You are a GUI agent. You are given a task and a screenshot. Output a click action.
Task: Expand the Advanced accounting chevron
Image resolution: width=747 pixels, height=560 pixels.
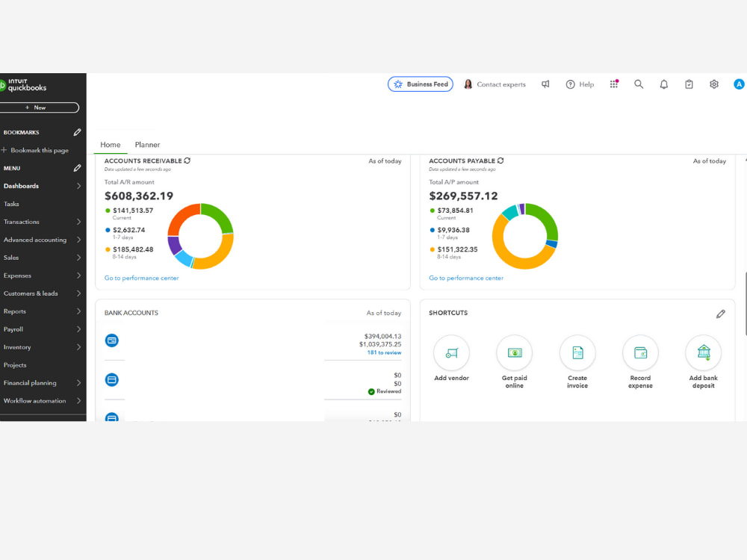78,240
